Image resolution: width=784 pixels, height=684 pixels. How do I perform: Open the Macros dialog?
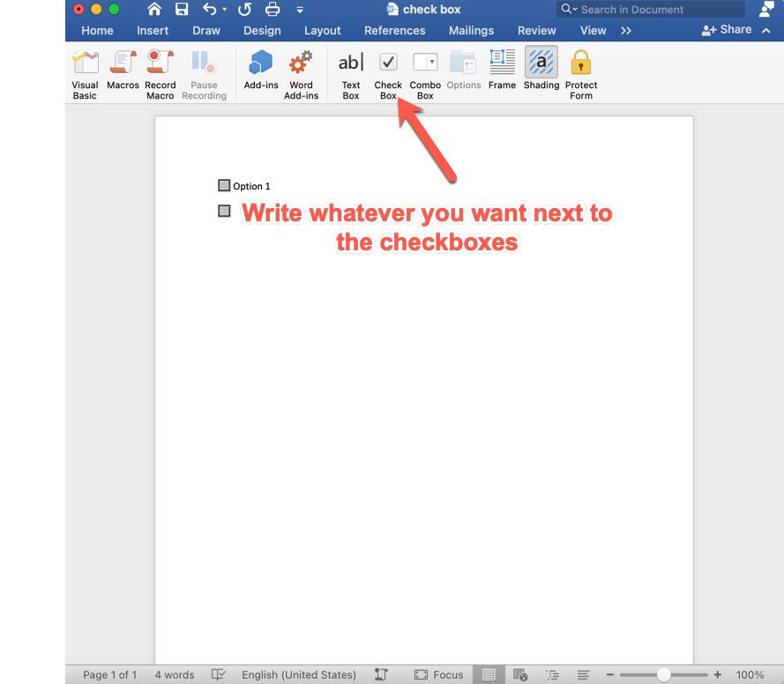(x=123, y=70)
